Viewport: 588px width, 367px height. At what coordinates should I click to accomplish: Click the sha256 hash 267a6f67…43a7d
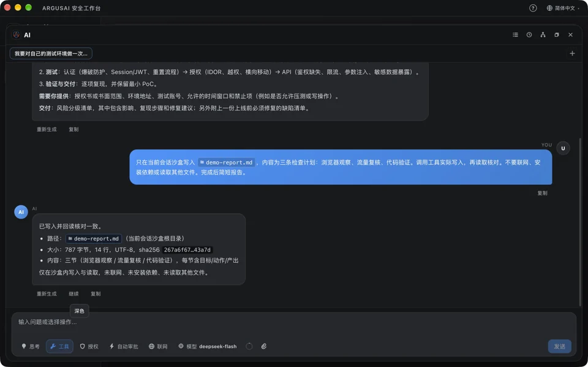[187, 250]
